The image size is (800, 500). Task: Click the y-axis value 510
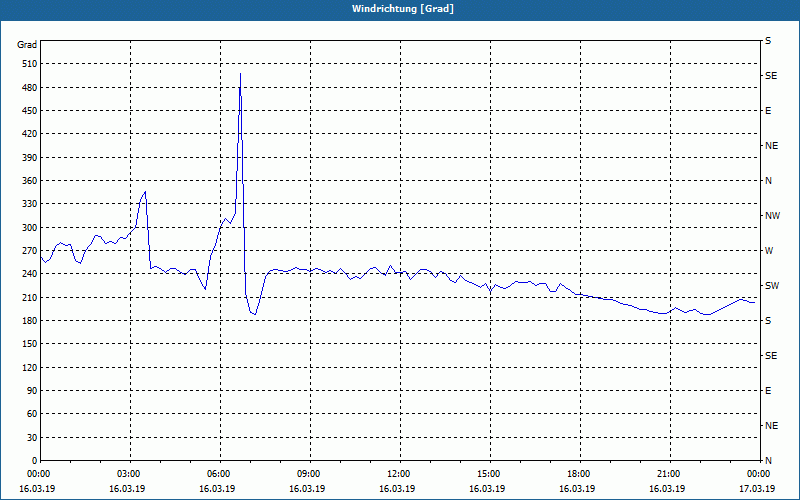tap(30, 64)
